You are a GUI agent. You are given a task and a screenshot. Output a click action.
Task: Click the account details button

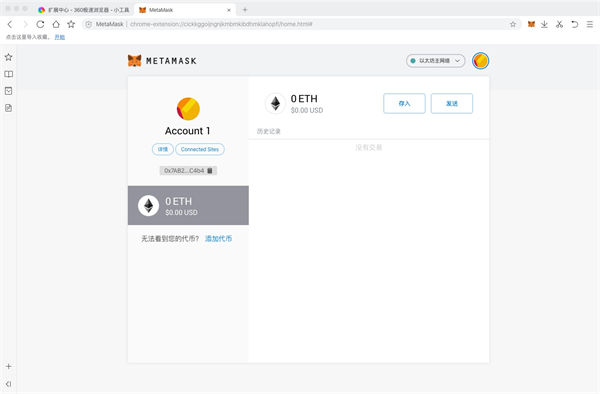[163, 149]
